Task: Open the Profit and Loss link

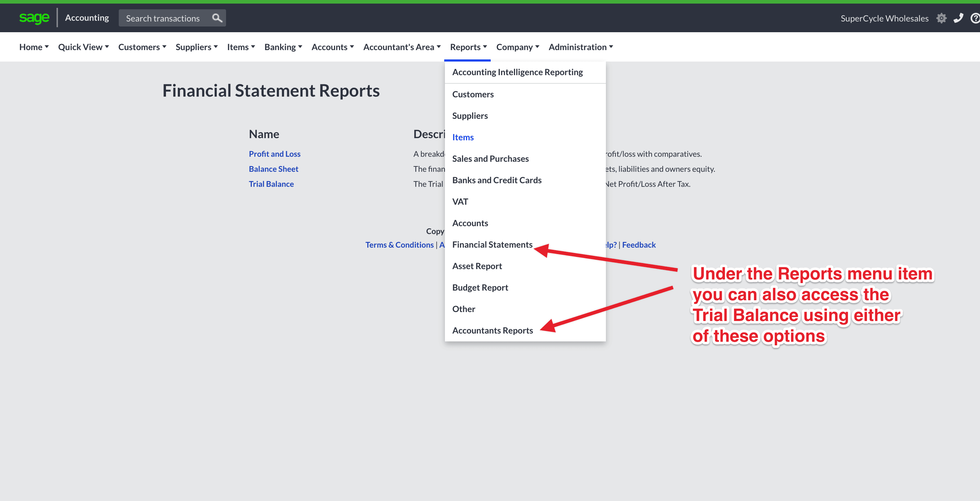Action: [274, 154]
